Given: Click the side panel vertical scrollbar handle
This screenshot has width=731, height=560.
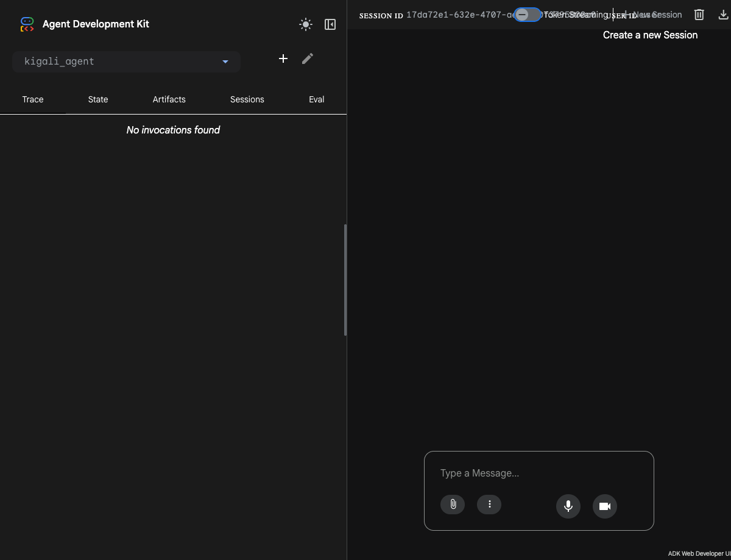Looking at the screenshot, I should (x=345, y=280).
